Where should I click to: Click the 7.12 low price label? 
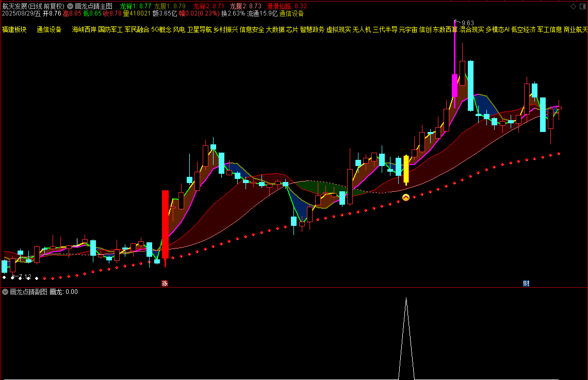25,277
